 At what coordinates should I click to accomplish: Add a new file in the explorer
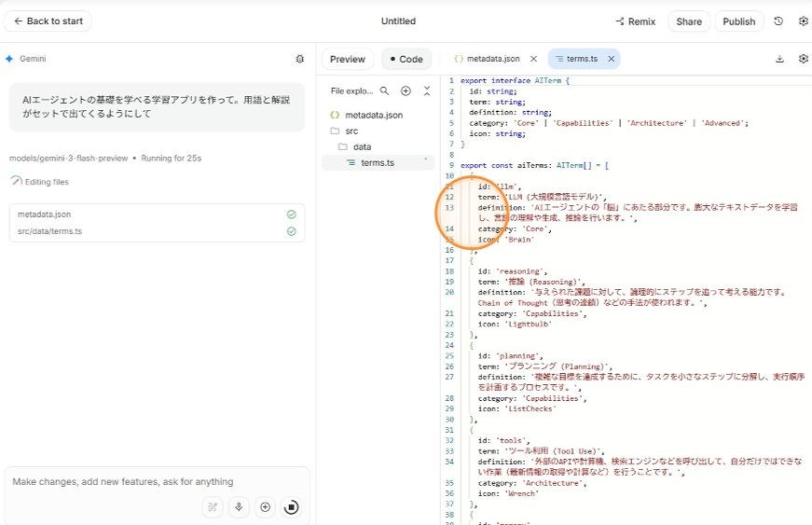coord(406,91)
